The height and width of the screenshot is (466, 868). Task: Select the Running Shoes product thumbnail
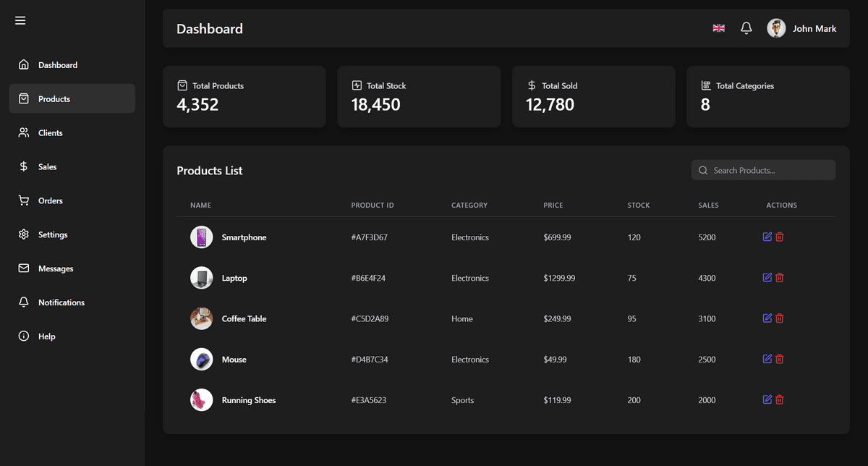(x=201, y=400)
